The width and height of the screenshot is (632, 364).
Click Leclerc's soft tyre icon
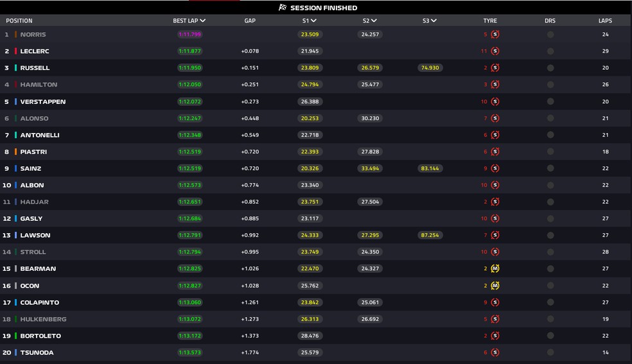pyautogui.click(x=495, y=51)
